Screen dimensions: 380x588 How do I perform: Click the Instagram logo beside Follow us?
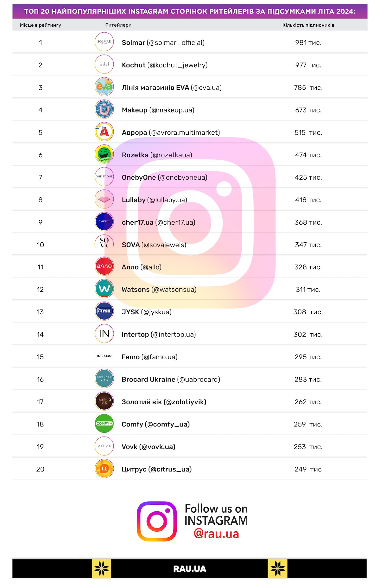157,521
